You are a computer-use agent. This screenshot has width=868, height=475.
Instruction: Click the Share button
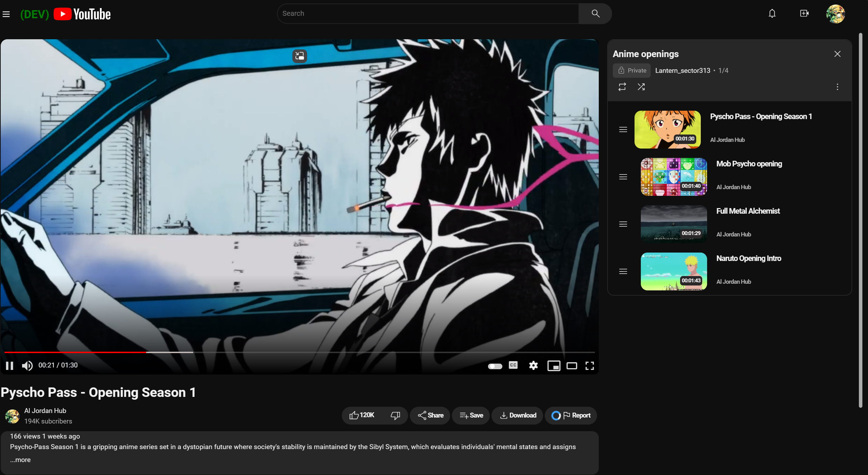430,415
